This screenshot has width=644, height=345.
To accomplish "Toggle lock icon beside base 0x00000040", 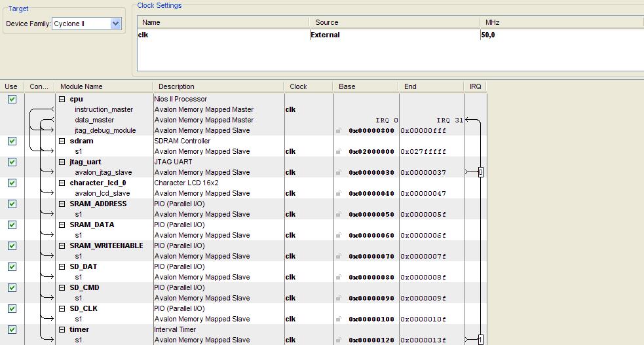I will click(339, 193).
